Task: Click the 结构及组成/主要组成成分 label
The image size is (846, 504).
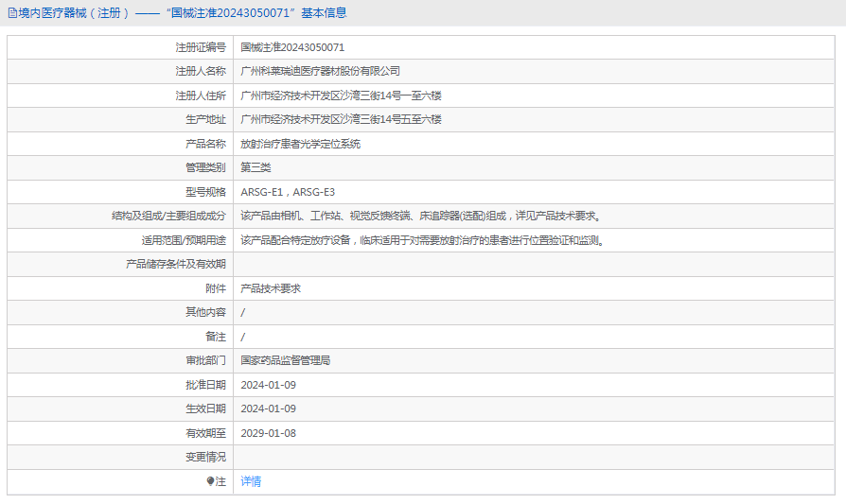Action: click(x=168, y=217)
